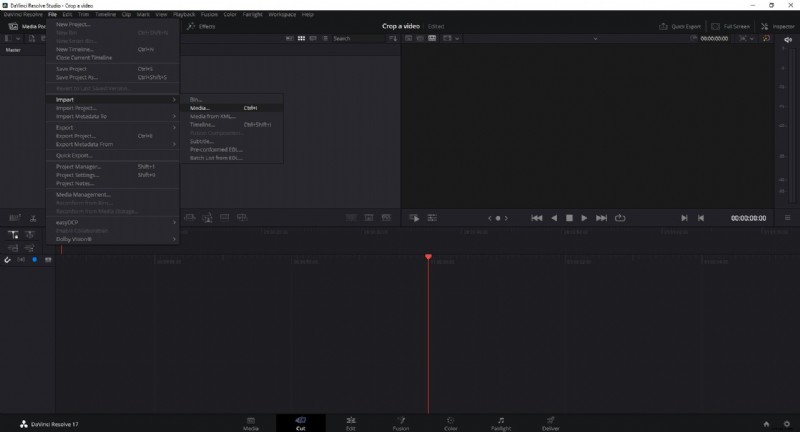Jump to last frame transport button
The width and height of the screenshot is (800, 432).
tap(602, 218)
